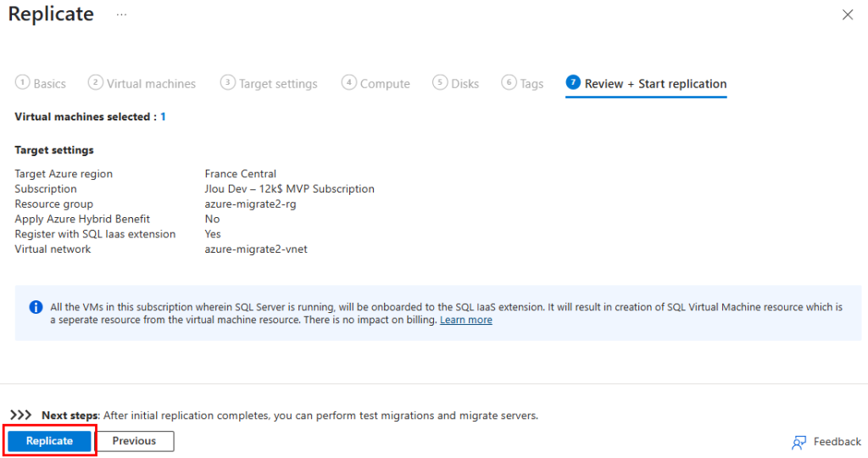The width and height of the screenshot is (868, 458).
Task: Click the blue Replicate button
Action: coord(49,441)
